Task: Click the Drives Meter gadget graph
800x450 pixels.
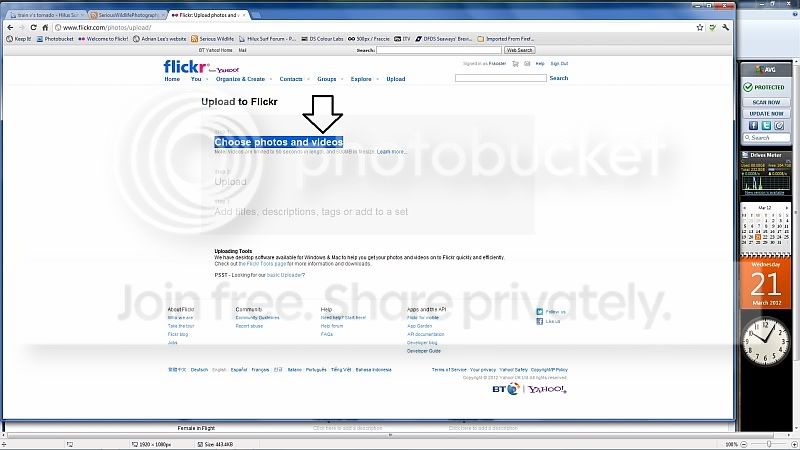Action: pos(766,183)
